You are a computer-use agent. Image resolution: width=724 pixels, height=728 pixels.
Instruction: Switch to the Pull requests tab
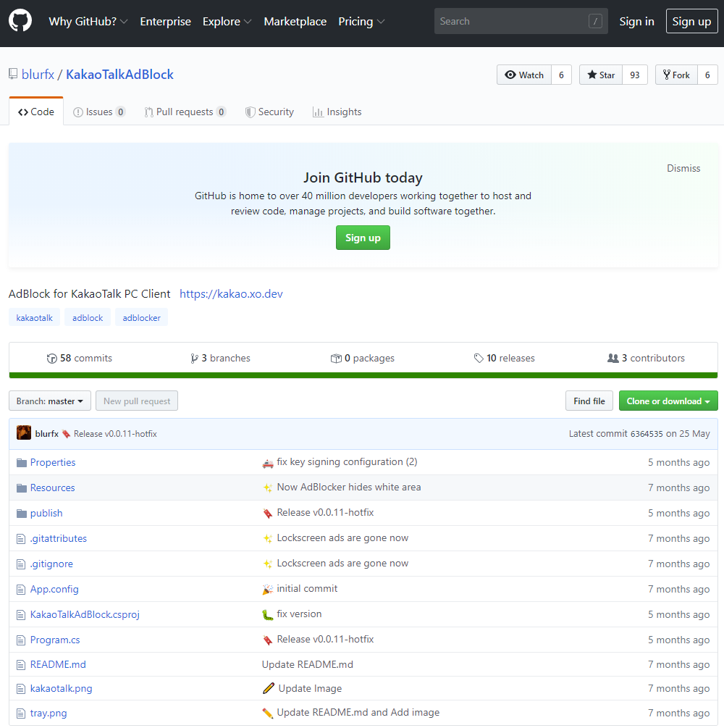[x=185, y=112]
